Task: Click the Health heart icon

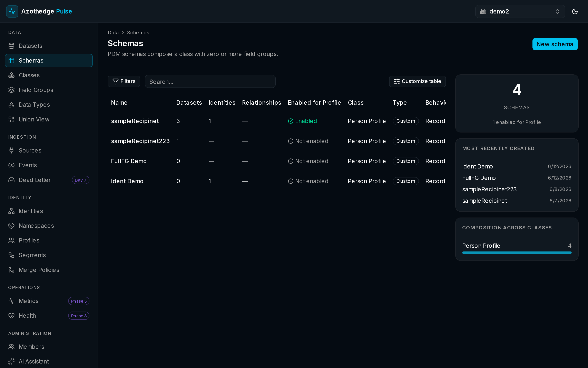Action: (11, 316)
